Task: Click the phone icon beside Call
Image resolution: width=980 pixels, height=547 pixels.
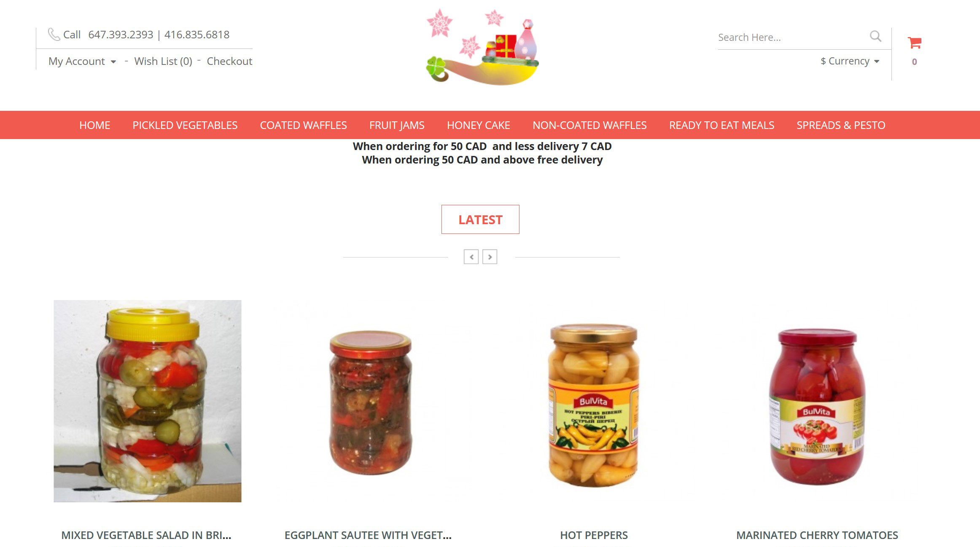Action: 54,34
